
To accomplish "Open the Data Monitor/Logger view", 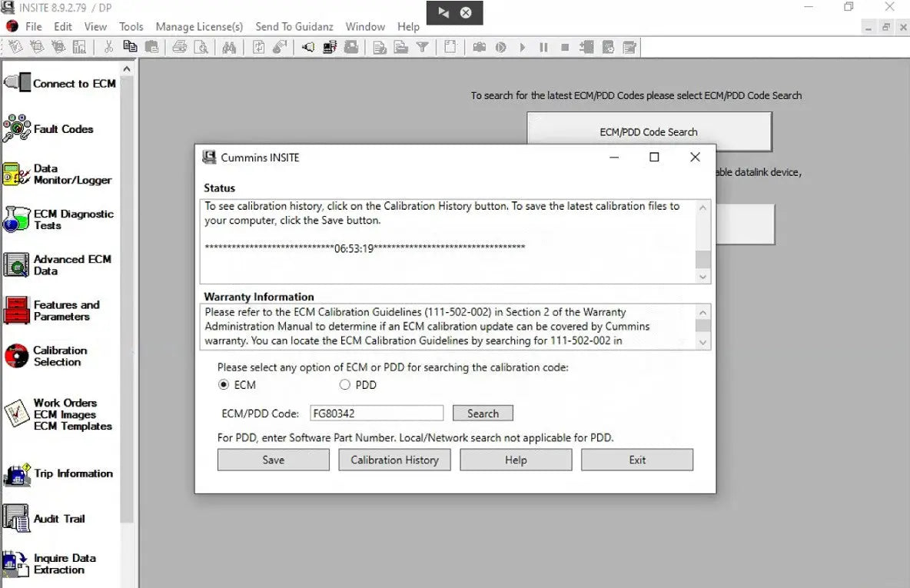I will [x=17, y=174].
